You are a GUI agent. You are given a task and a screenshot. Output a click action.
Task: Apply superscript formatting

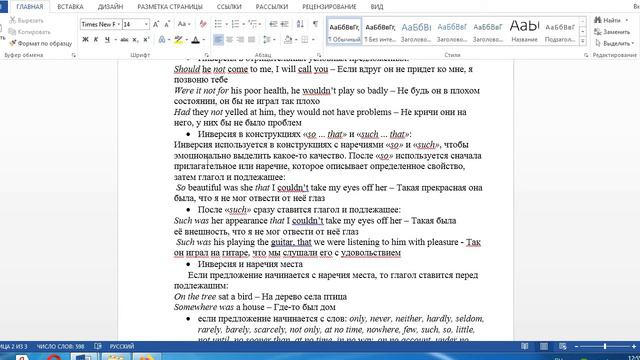(x=146, y=40)
